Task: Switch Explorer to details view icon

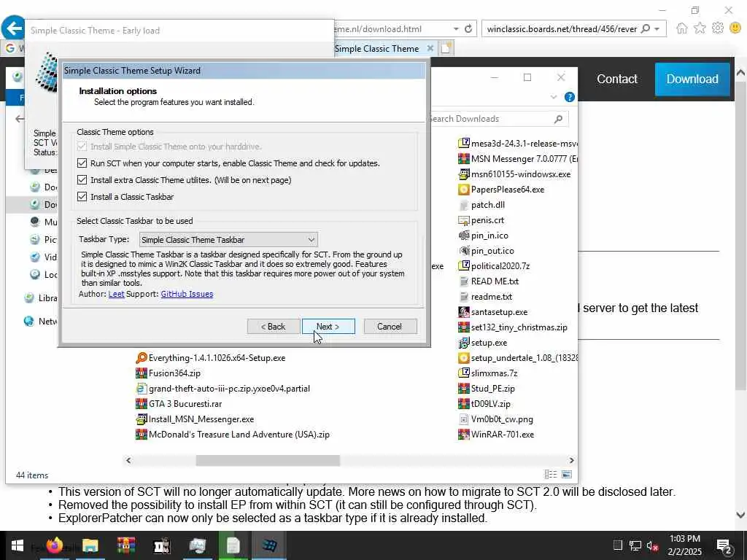Action: click(x=551, y=474)
